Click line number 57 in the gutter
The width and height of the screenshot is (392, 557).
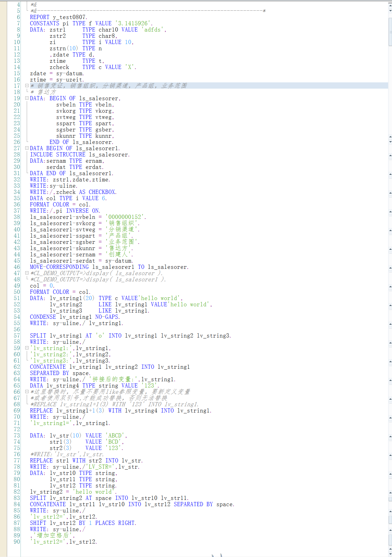(17, 336)
